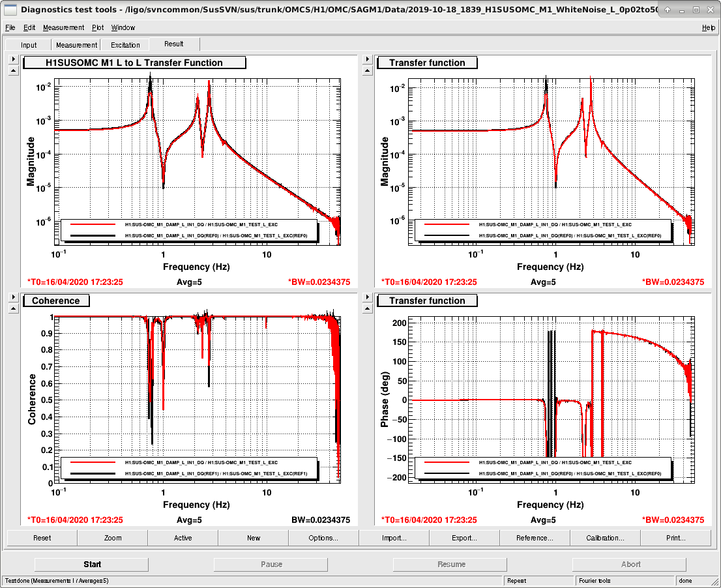The height and width of the screenshot is (588, 721).
Task: Click the Start button
Action: pyautogui.click(x=92, y=564)
